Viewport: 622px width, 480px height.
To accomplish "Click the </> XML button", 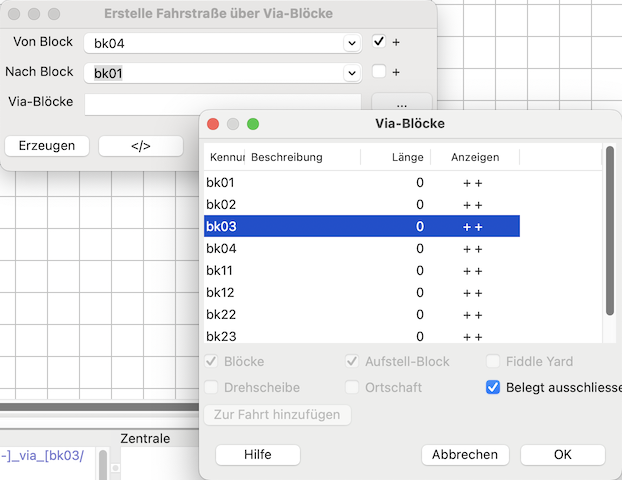I will click(140, 146).
